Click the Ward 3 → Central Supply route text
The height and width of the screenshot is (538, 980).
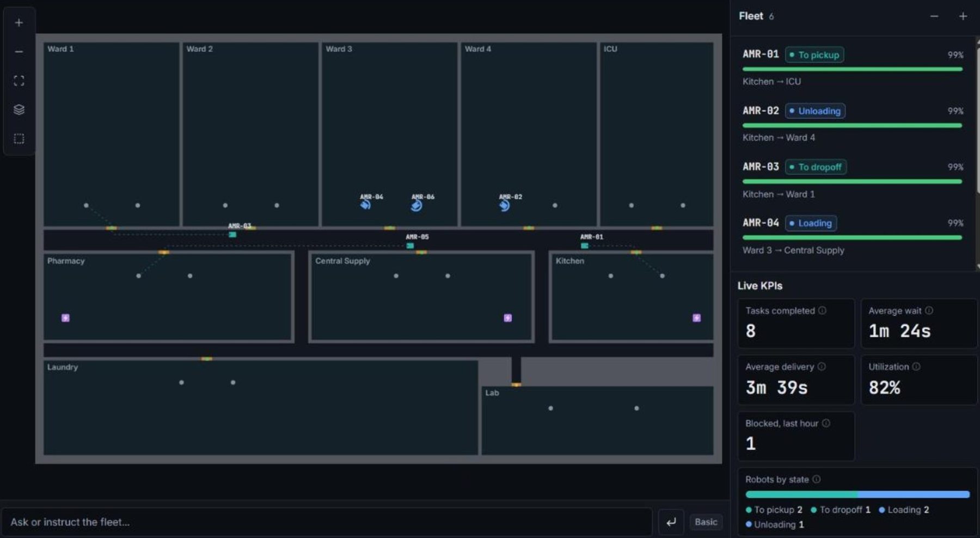pyautogui.click(x=793, y=250)
